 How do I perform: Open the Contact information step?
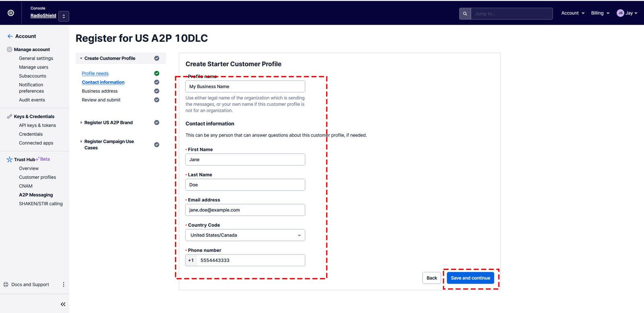tap(103, 82)
